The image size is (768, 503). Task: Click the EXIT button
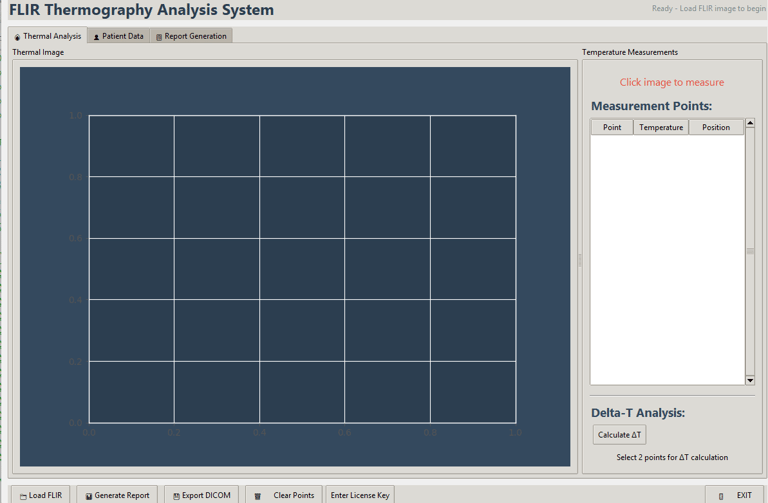(x=735, y=495)
